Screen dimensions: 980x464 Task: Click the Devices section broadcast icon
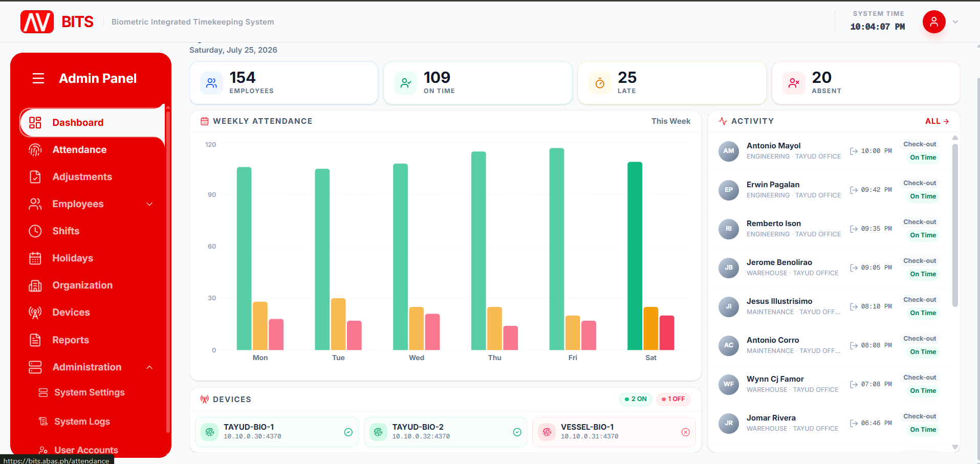204,400
